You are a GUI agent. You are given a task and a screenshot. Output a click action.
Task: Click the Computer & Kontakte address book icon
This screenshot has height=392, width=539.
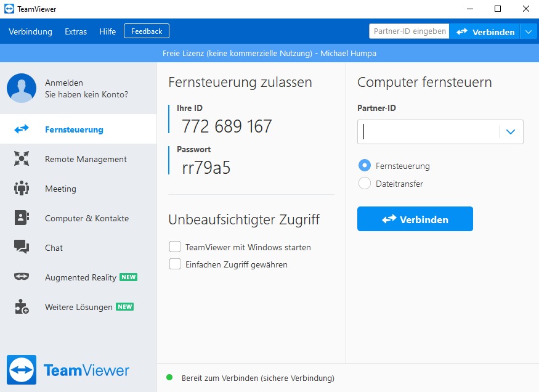(x=22, y=218)
